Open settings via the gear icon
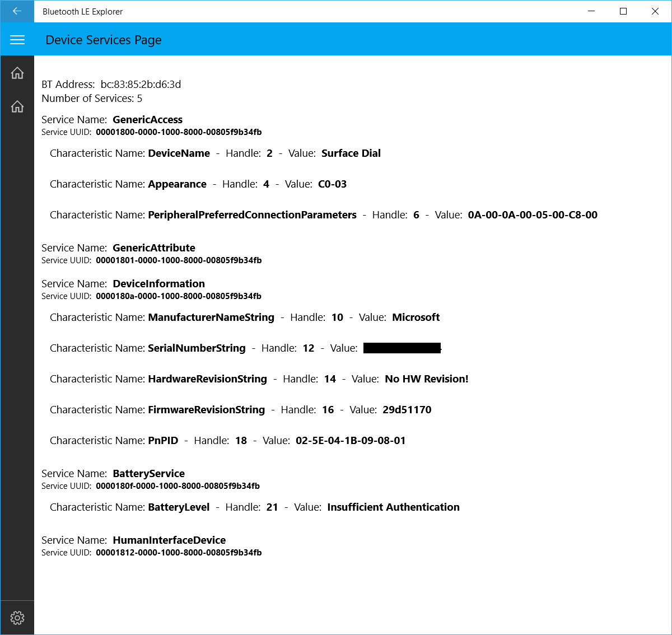 coord(17,618)
